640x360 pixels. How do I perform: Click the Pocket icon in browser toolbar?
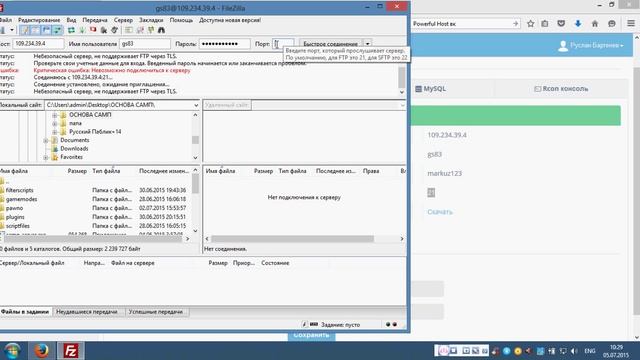tap(561, 24)
